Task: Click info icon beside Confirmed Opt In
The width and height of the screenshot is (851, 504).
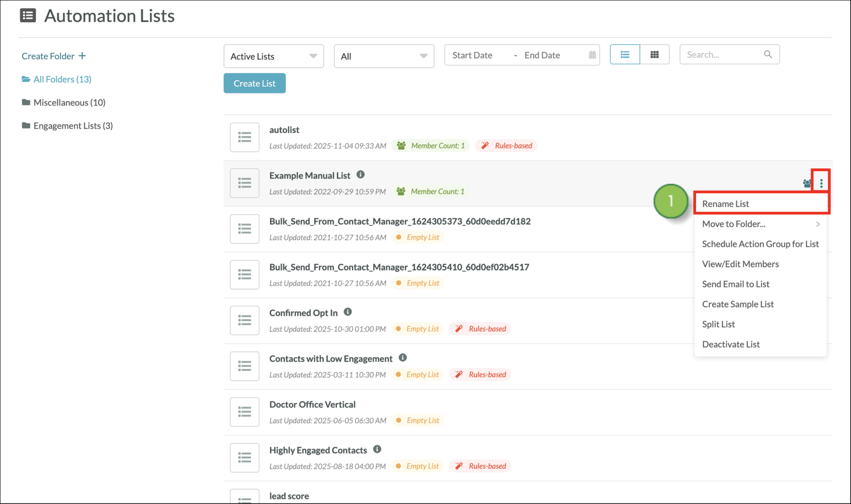Action: 347,312
